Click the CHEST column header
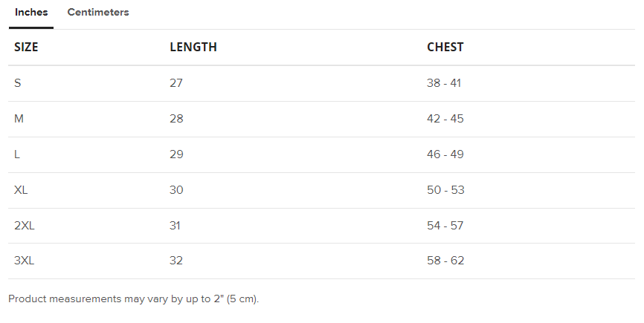This screenshot has width=644, height=323. pos(445,47)
